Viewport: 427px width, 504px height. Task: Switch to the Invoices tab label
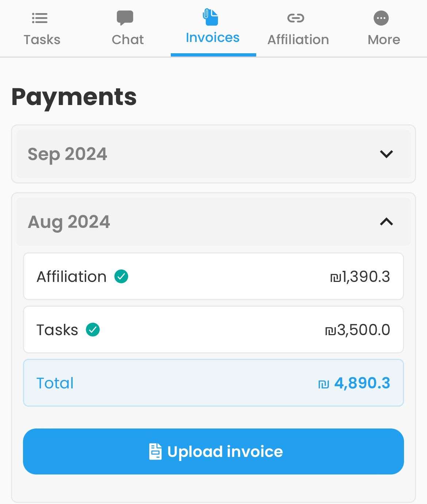[213, 38]
